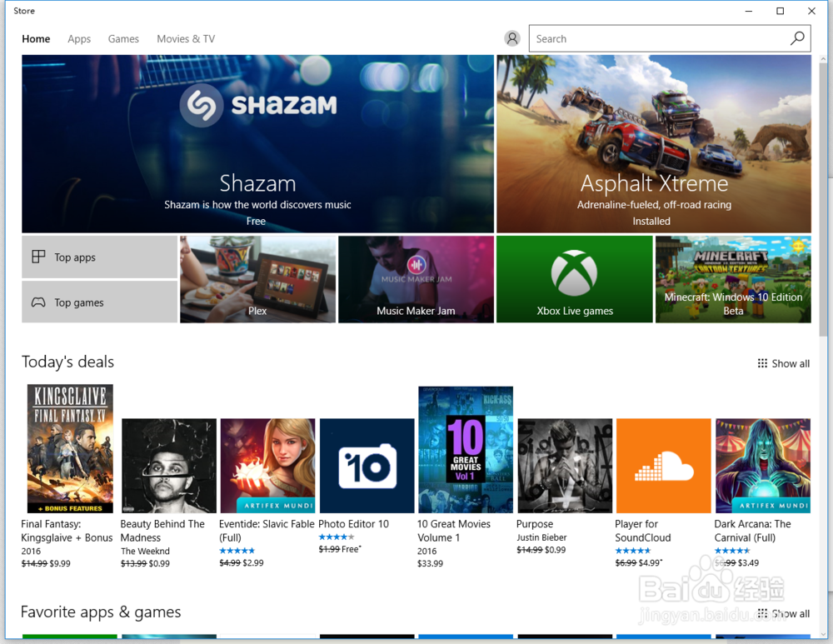Click the Player for SoundCloud title
Viewport: 833px width, 644px height.
[643, 531]
